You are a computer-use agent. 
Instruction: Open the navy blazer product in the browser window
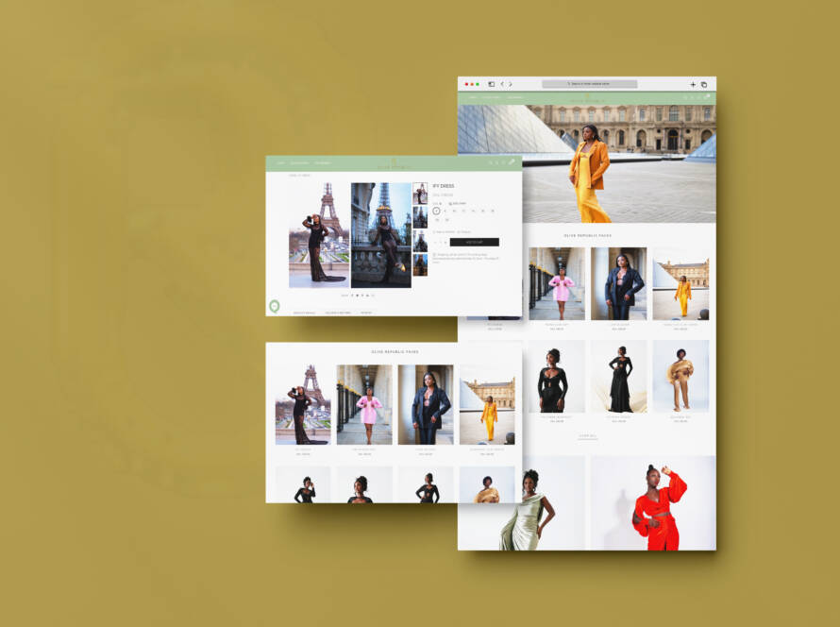618,283
